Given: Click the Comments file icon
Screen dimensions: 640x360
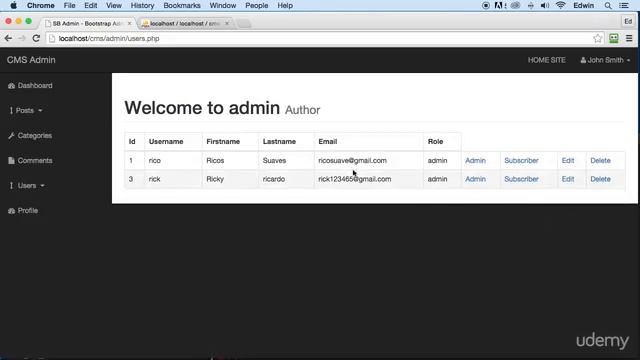Looking at the screenshot, I should pos(11,160).
